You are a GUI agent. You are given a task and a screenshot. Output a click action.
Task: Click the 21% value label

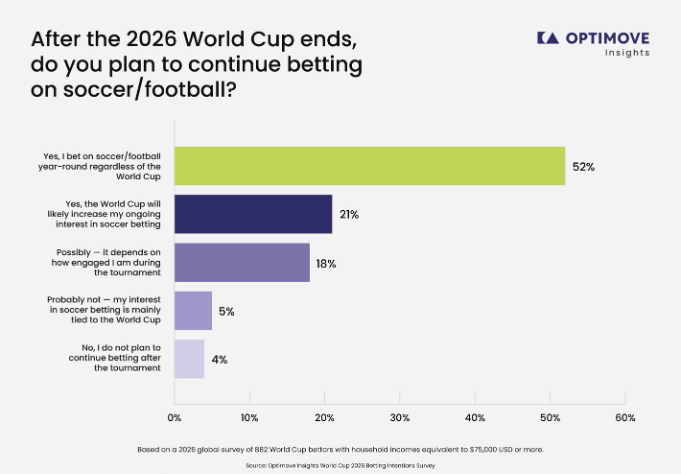point(349,215)
